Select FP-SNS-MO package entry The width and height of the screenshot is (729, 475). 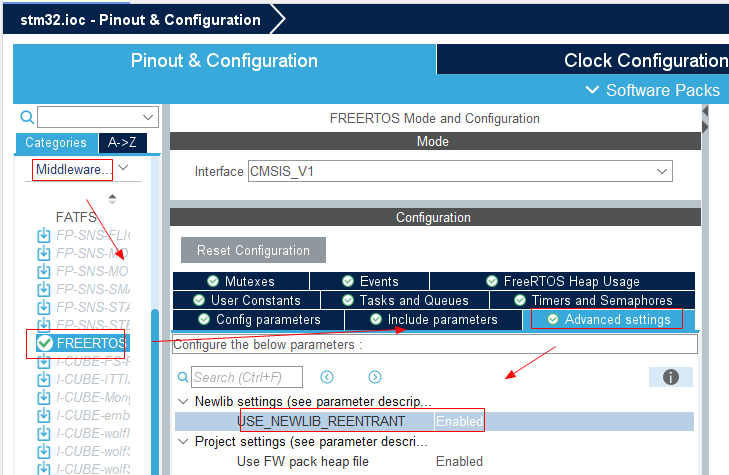pyautogui.click(x=92, y=271)
